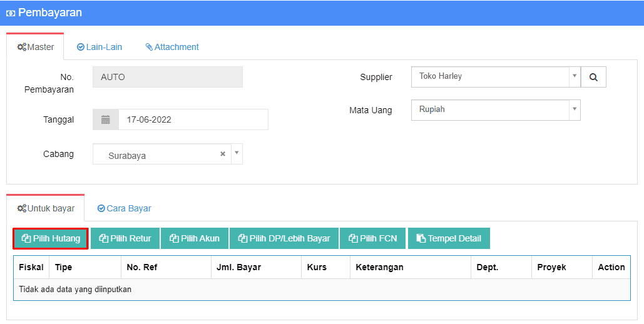Click the Pilih Retur button

[125, 238]
